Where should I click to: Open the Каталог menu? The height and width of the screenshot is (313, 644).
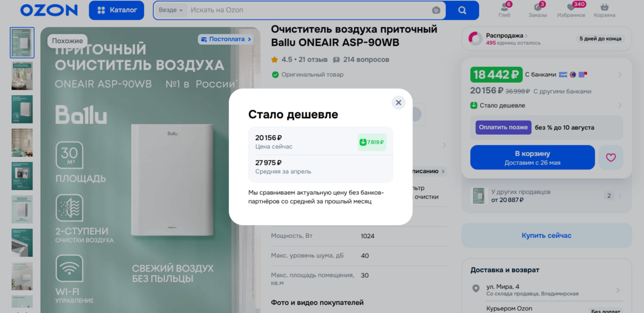click(x=116, y=10)
